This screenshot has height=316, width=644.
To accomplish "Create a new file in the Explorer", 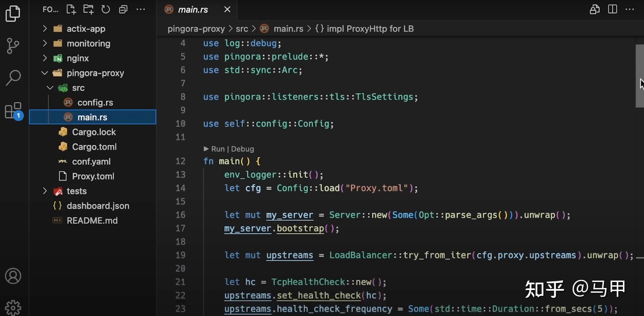I will pos(71,9).
